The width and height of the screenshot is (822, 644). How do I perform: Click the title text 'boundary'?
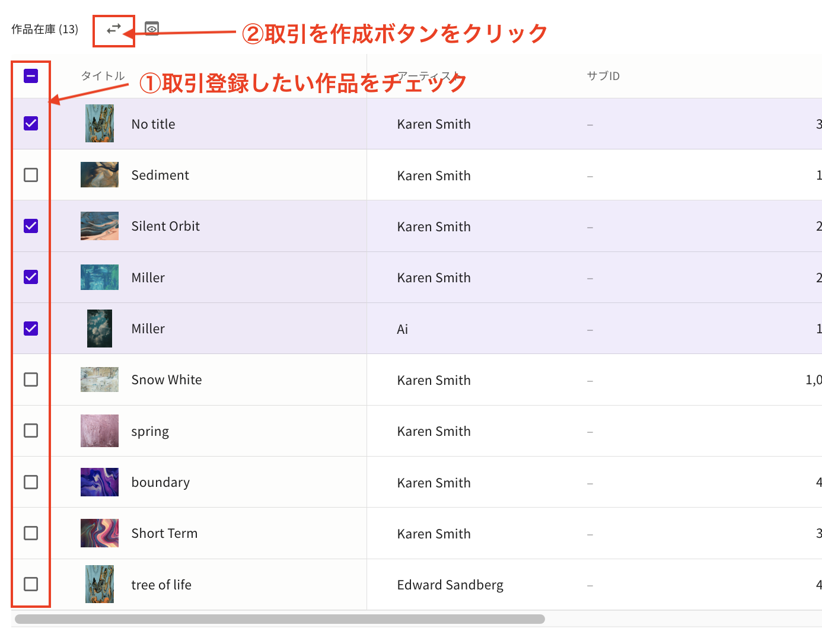pyautogui.click(x=161, y=482)
